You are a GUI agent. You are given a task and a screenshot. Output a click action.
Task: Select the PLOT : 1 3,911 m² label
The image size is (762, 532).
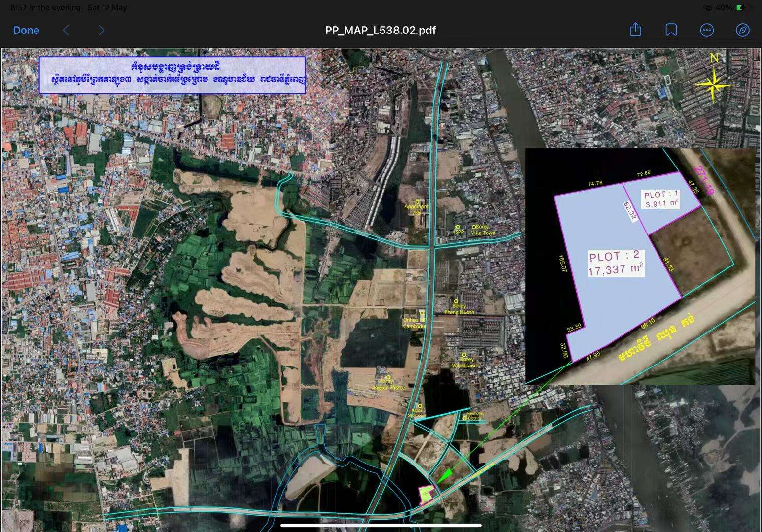(661, 199)
